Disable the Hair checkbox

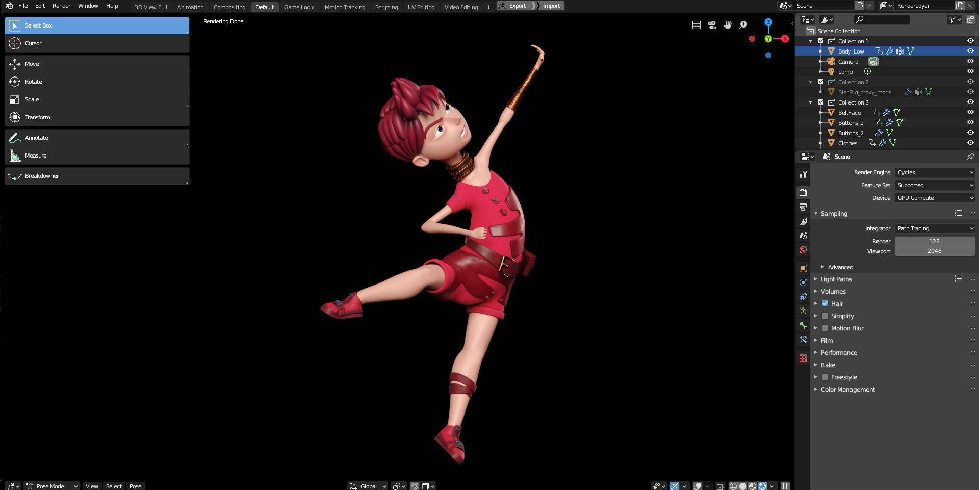(x=825, y=303)
